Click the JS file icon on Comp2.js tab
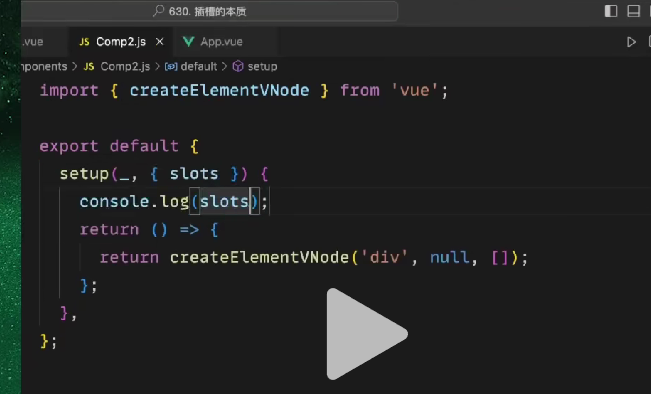 pos(84,42)
